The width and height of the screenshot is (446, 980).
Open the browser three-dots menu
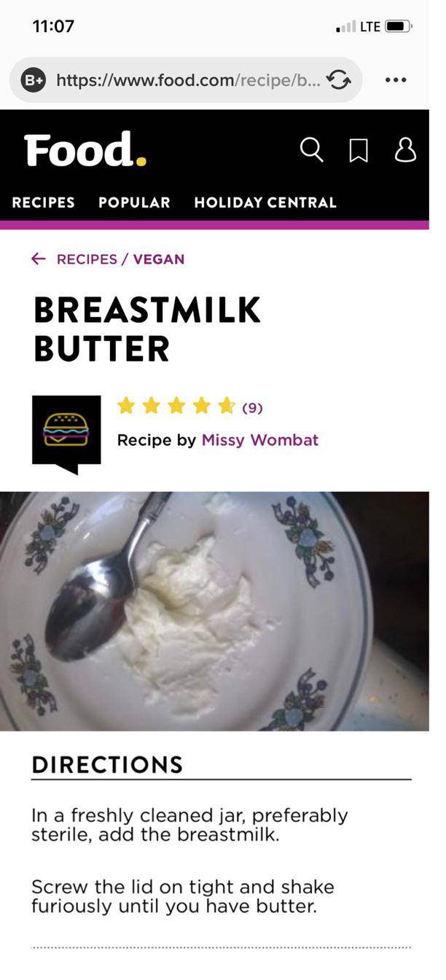tap(396, 80)
